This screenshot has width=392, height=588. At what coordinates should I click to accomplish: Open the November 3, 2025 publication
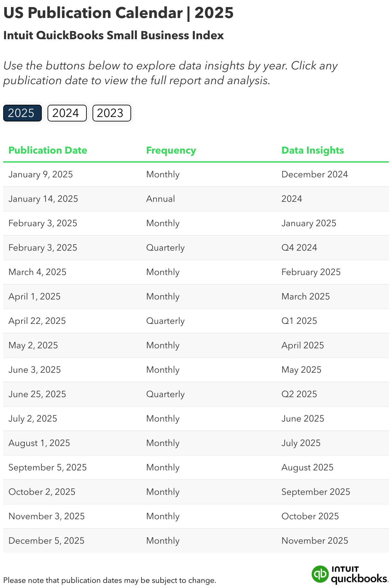(x=46, y=516)
